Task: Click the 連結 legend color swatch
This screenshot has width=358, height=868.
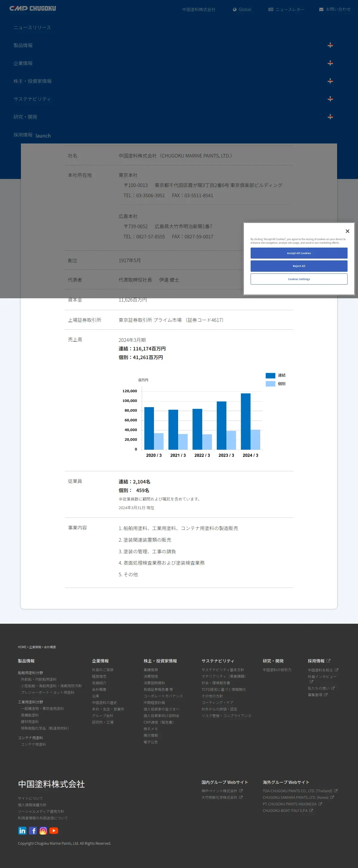Action: (270, 375)
